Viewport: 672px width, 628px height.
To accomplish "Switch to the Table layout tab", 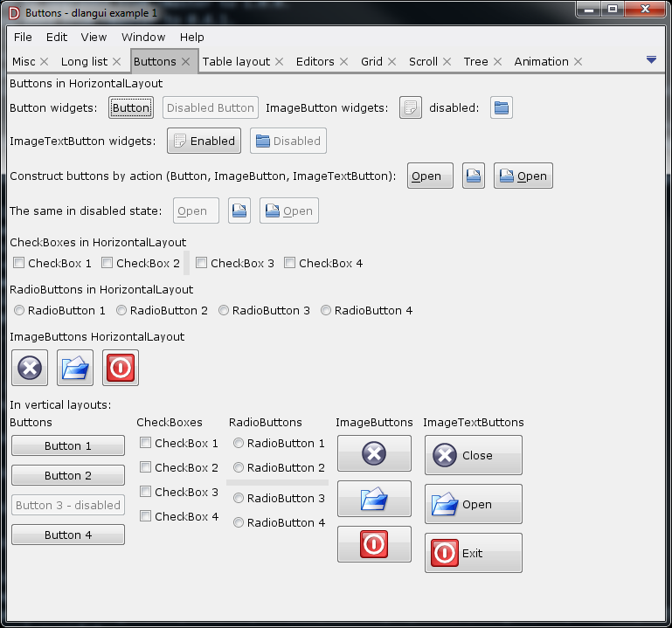I will (x=236, y=62).
